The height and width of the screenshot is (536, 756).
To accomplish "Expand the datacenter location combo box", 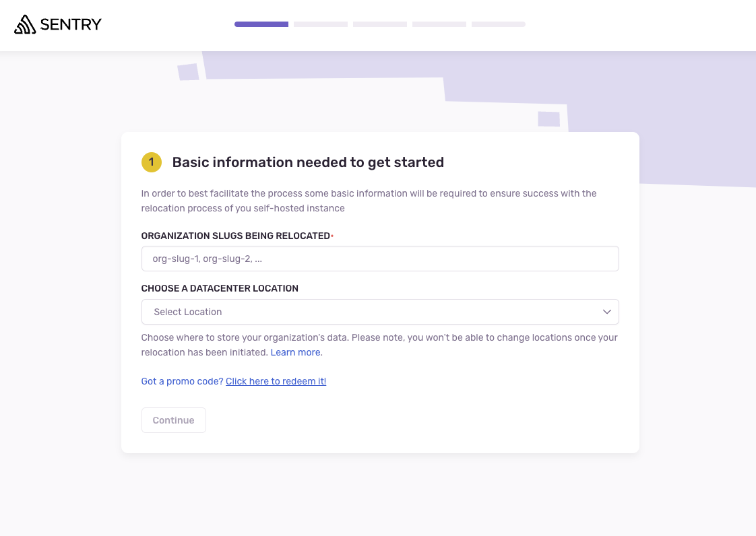I will [x=380, y=312].
